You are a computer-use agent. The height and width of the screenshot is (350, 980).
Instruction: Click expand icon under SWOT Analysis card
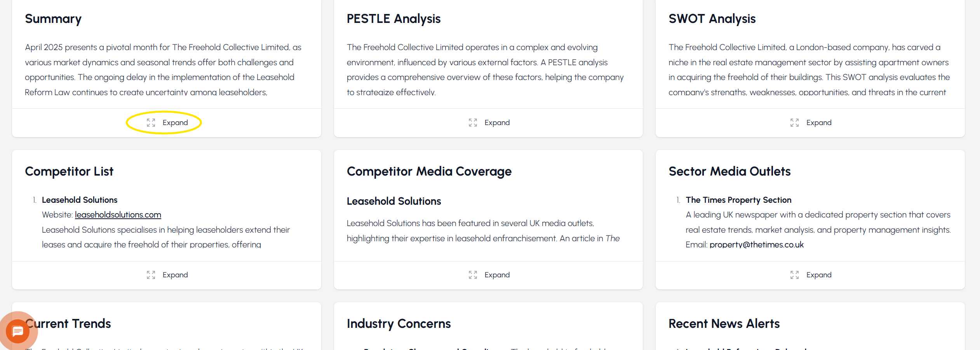coord(794,123)
